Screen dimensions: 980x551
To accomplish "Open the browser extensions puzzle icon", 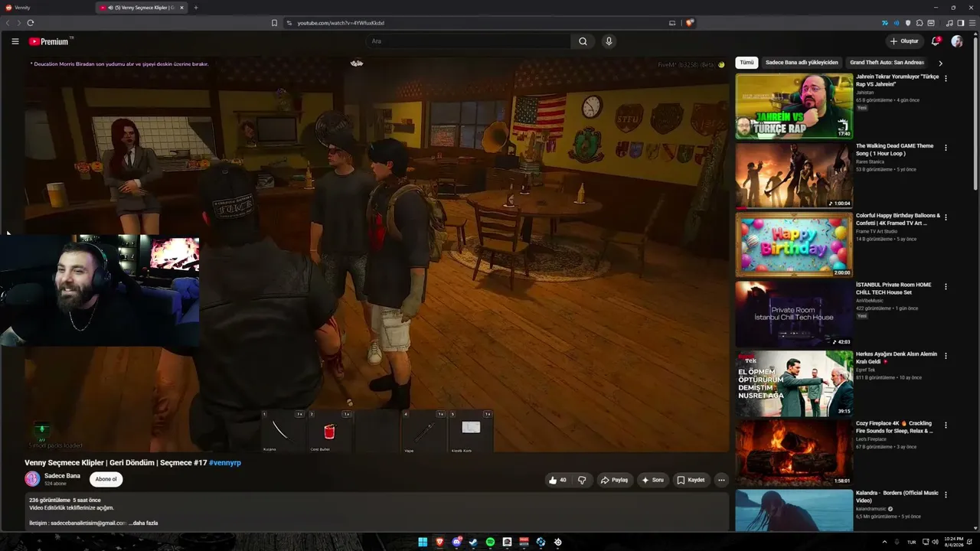I will (x=920, y=23).
